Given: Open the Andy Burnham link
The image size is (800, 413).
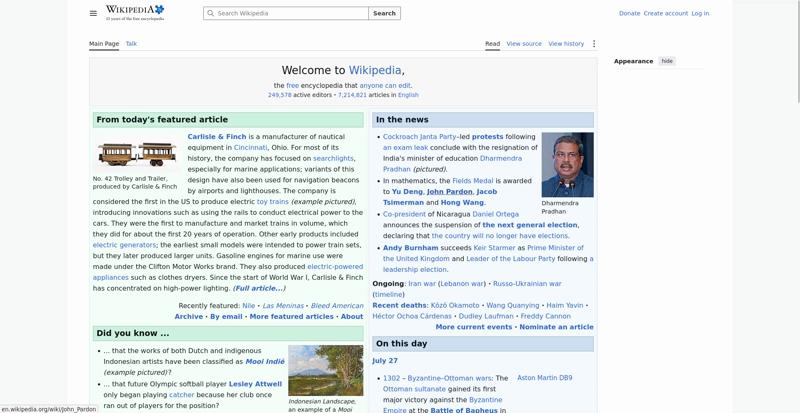Looking at the screenshot, I should [411, 248].
